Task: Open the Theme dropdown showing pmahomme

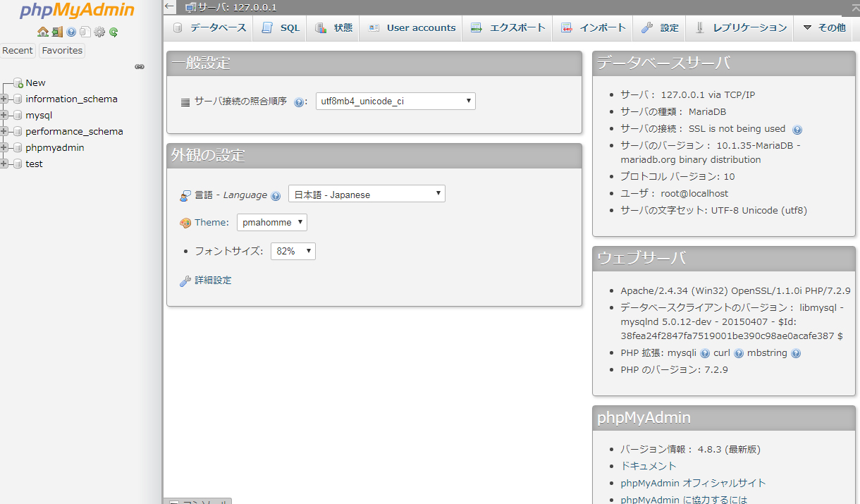Action: tap(271, 223)
